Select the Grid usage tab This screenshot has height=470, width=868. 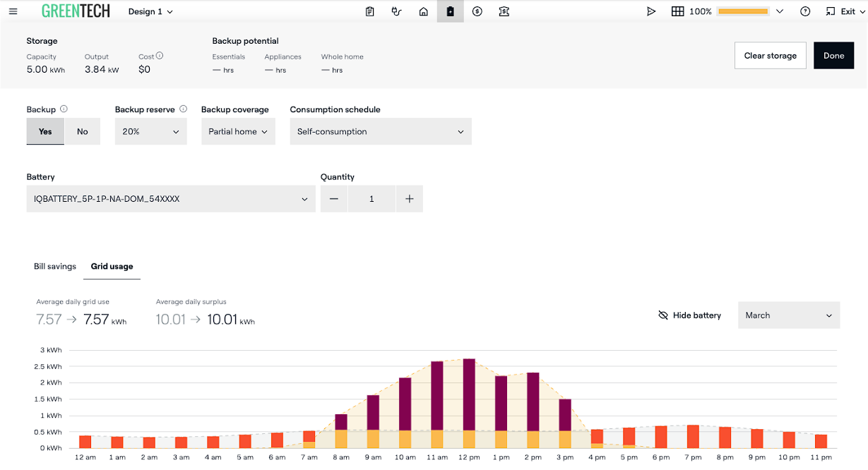point(112,266)
